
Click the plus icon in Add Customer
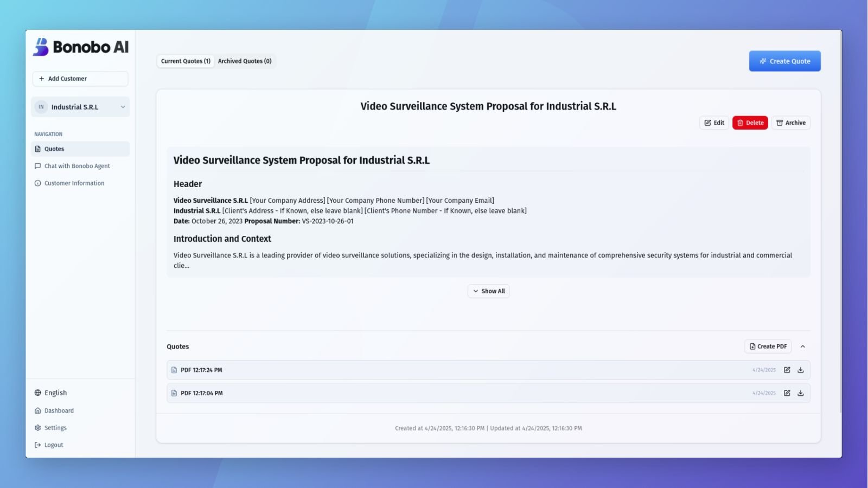(x=42, y=79)
